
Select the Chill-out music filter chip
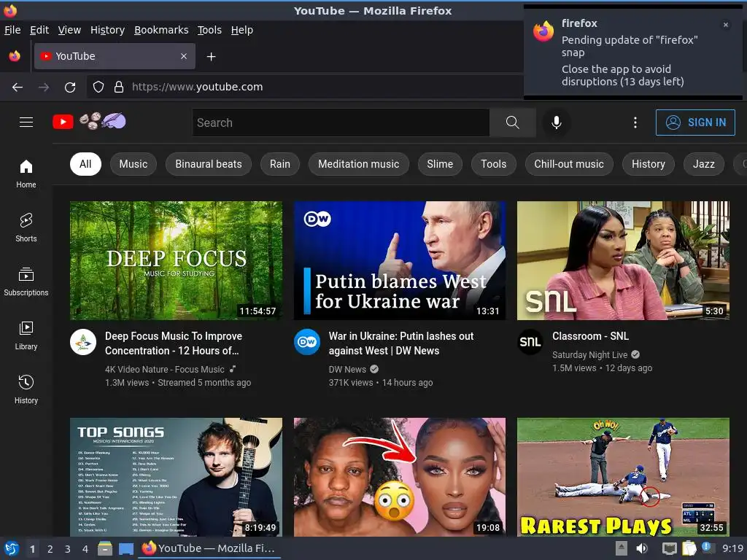click(x=569, y=164)
